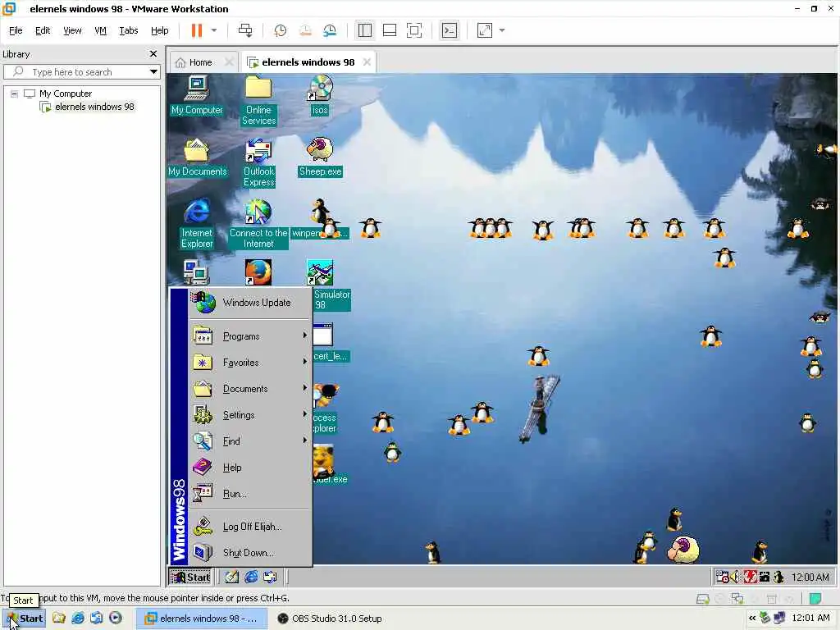
Task: Expand the Favorites submenu
Action: [x=250, y=363]
